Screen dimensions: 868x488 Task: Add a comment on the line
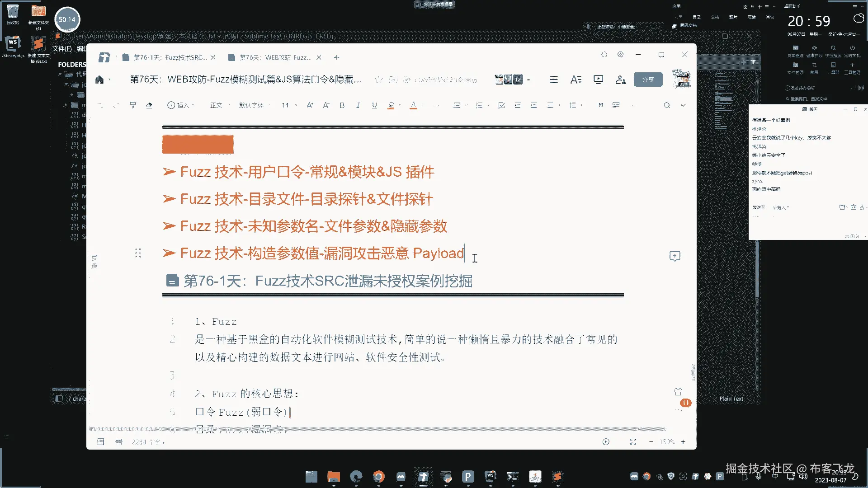click(675, 256)
